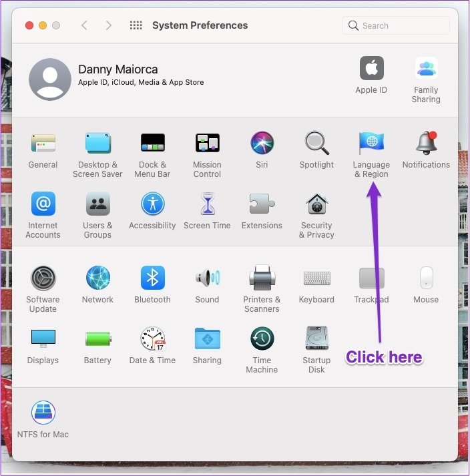
Task: Click into the Search field
Action: (x=396, y=25)
